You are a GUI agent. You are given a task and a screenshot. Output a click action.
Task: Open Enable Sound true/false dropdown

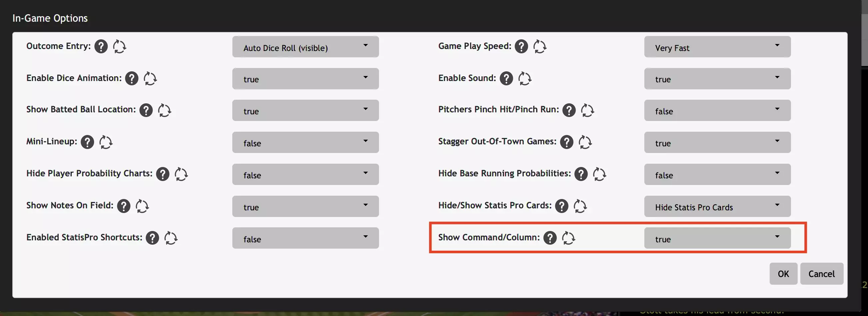[717, 79]
